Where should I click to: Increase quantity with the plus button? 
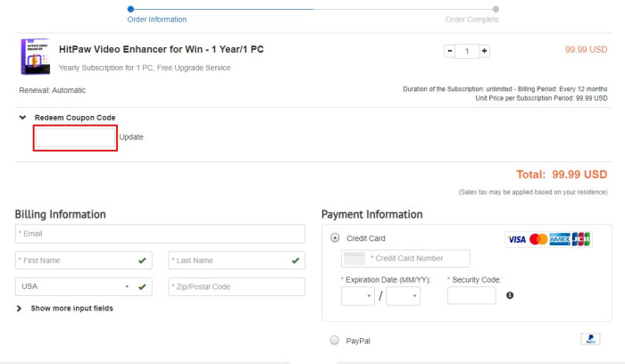click(484, 51)
